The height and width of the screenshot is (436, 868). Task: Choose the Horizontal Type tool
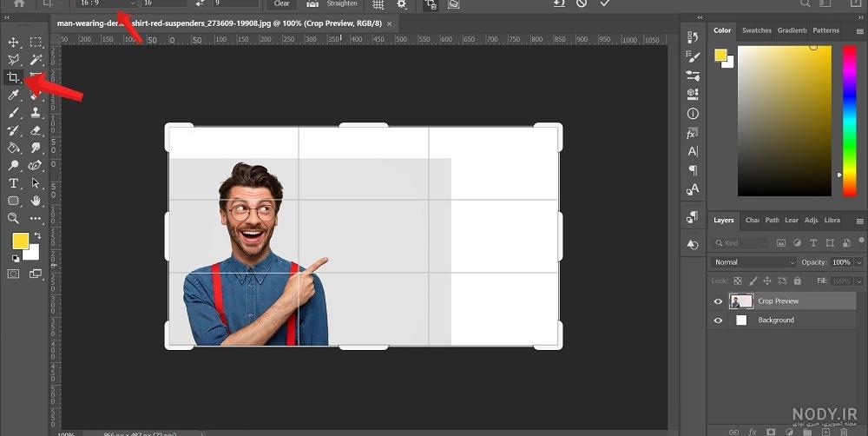coord(13,182)
